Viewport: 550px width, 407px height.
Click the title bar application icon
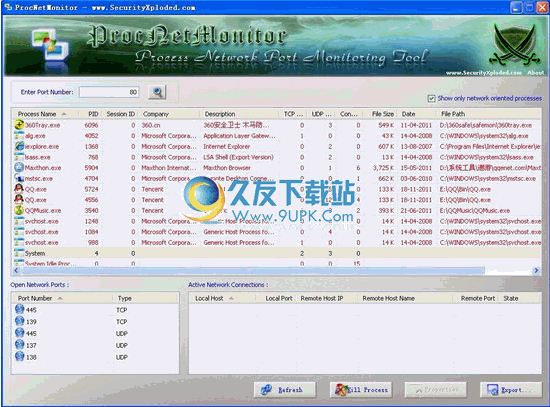[8, 7]
